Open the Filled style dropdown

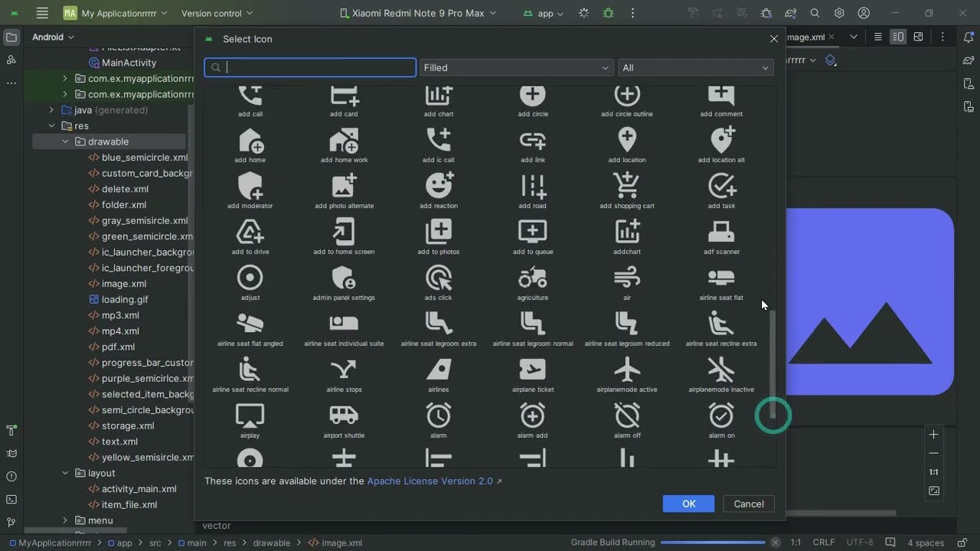[x=517, y=67]
